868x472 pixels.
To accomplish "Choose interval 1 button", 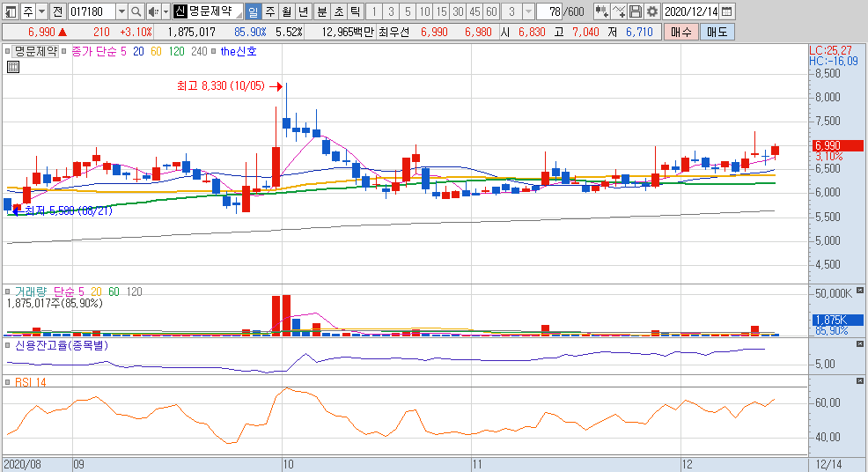I will point(374,11).
